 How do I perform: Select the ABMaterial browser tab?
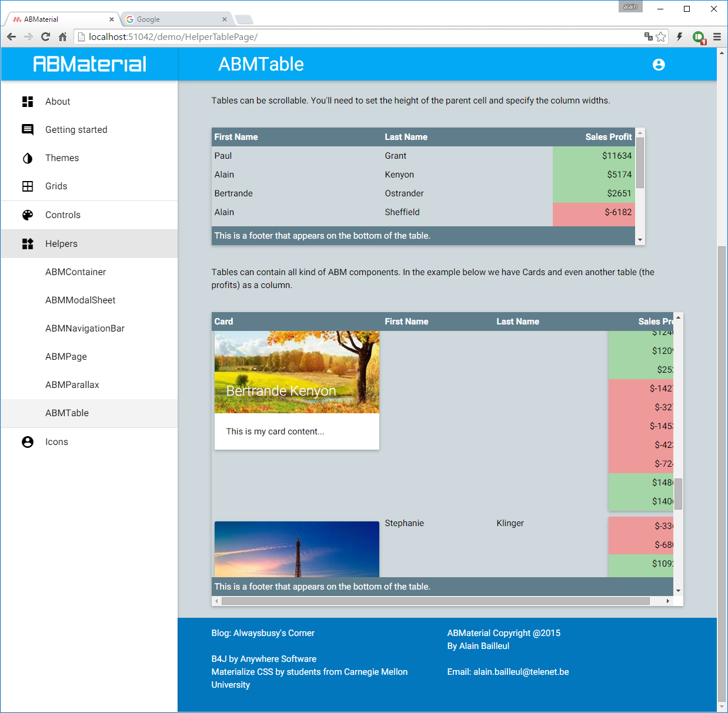click(x=62, y=19)
